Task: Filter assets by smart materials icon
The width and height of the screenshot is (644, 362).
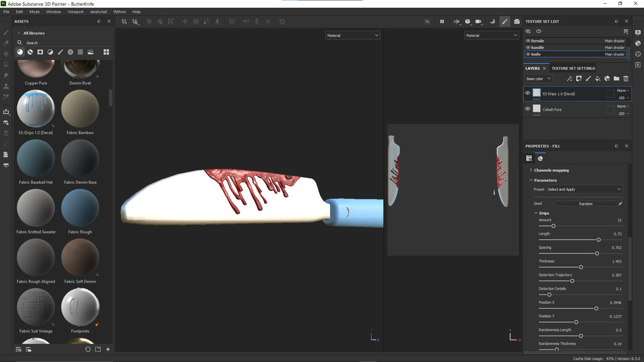Action: click(x=30, y=52)
